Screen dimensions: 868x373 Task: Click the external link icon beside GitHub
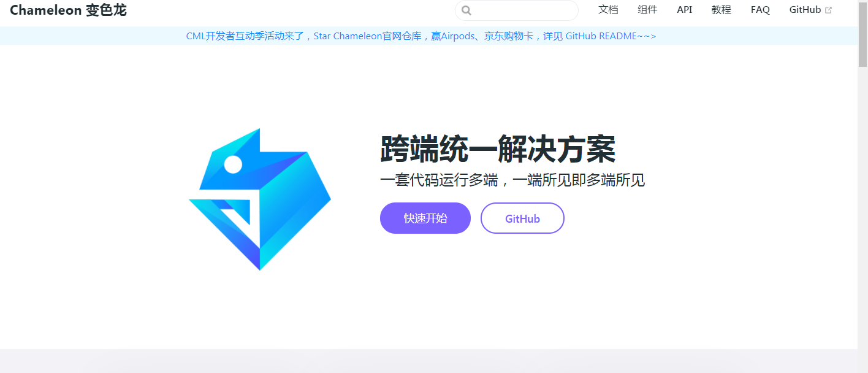[x=829, y=10]
